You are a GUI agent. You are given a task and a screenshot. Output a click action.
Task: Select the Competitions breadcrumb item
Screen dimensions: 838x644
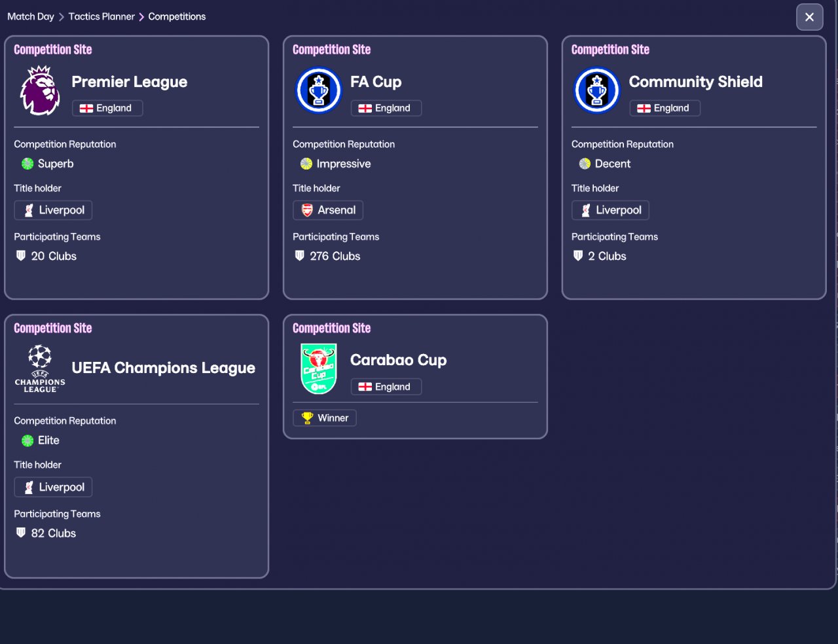coord(177,16)
